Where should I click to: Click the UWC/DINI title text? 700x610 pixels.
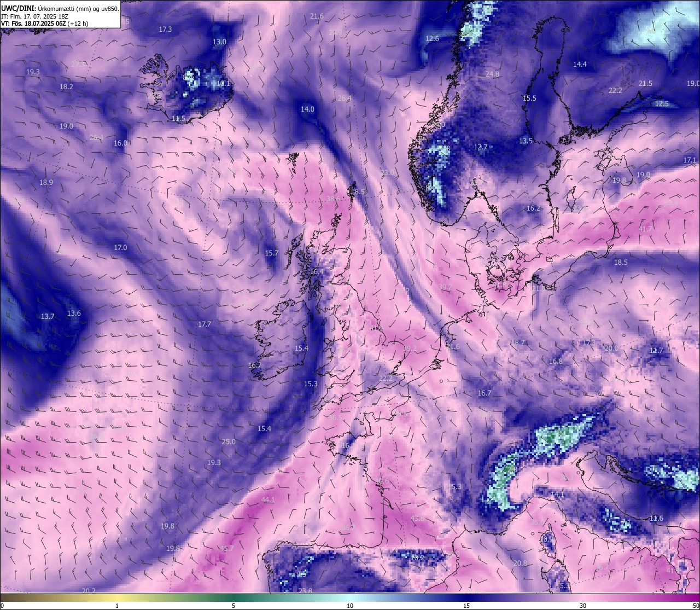click(19, 9)
